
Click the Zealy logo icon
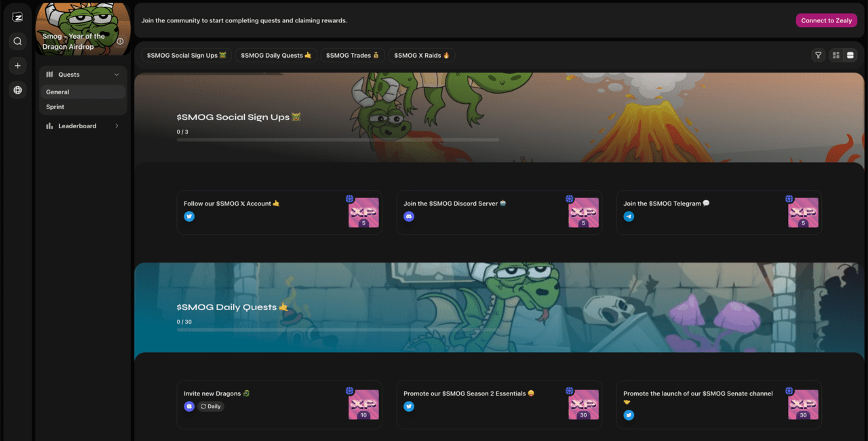[18, 18]
